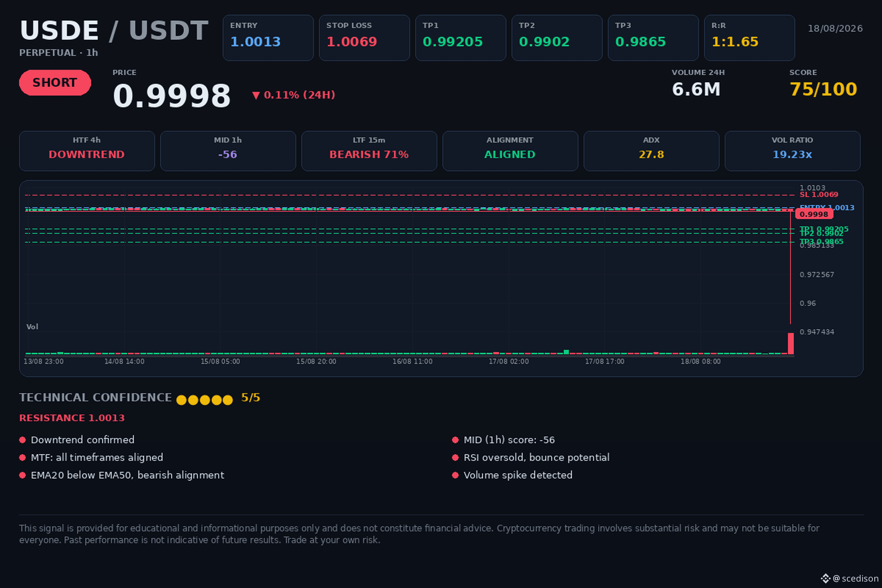Select the MID 1h -56 card

tap(228, 151)
